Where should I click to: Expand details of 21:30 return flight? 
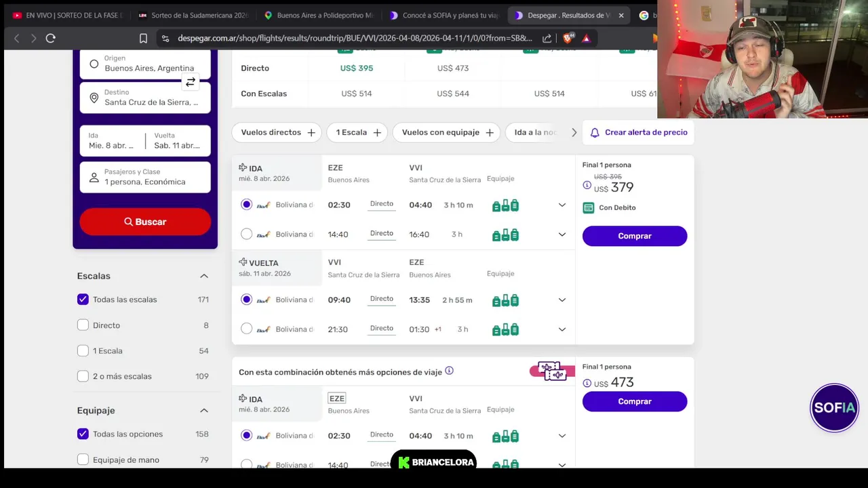561,329
